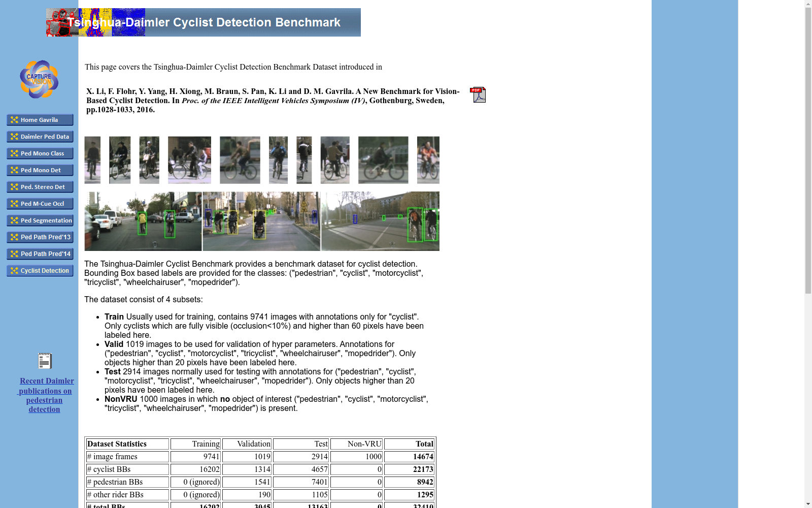The width and height of the screenshot is (812, 508).
Task: Open Ped M-Cue Occl page
Action: [x=40, y=204]
